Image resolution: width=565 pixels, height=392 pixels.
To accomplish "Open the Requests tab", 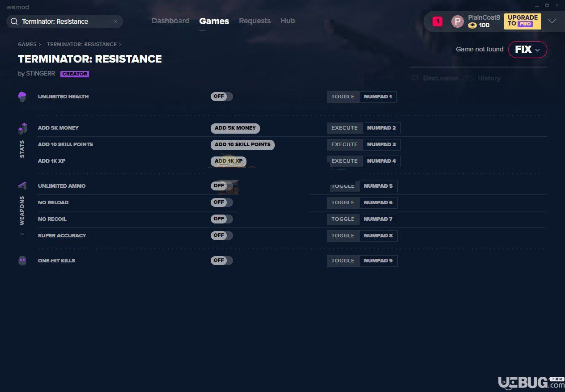I will tap(255, 21).
